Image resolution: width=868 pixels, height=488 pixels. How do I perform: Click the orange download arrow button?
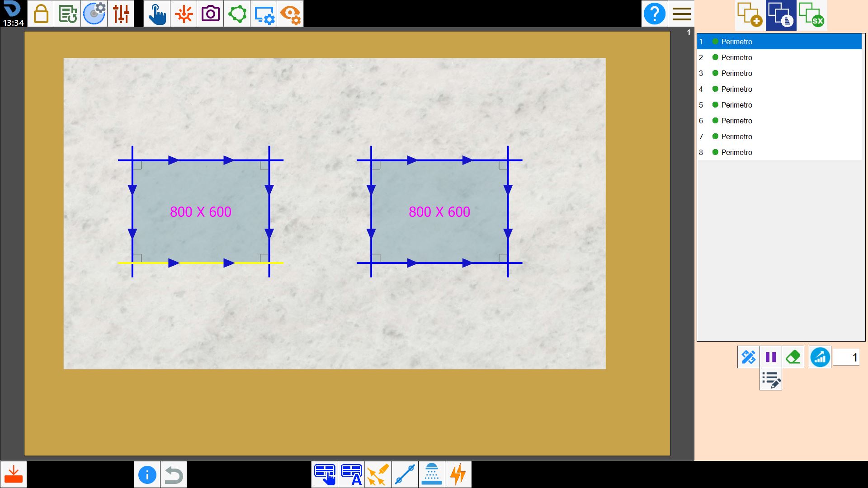[14, 474]
